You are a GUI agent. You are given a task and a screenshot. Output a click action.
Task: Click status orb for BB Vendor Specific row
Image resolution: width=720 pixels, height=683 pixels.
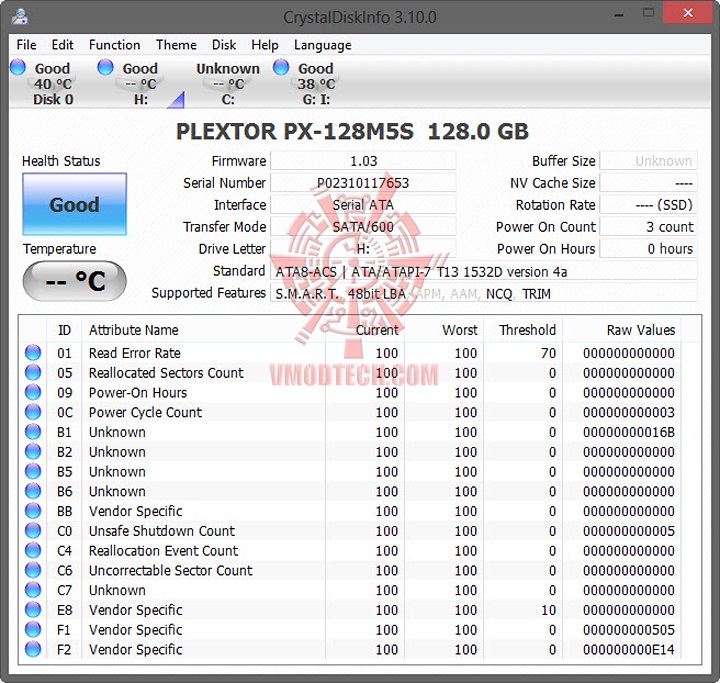coord(33,511)
